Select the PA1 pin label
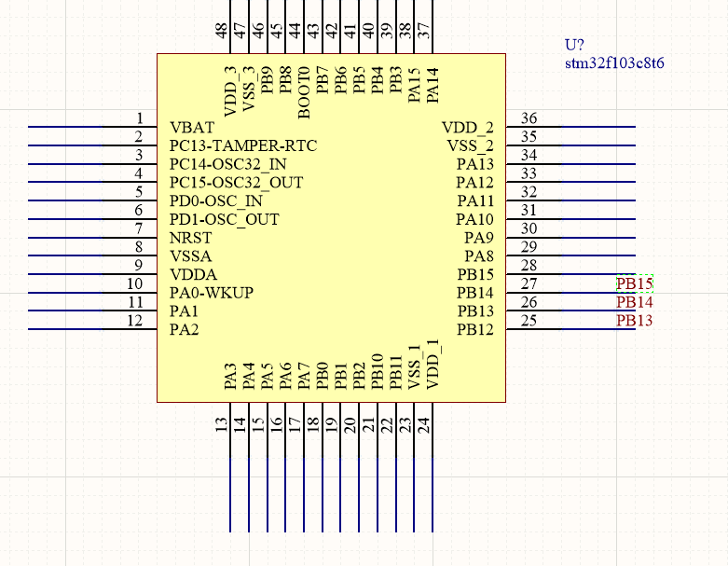This screenshot has height=566, width=728. [184, 311]
